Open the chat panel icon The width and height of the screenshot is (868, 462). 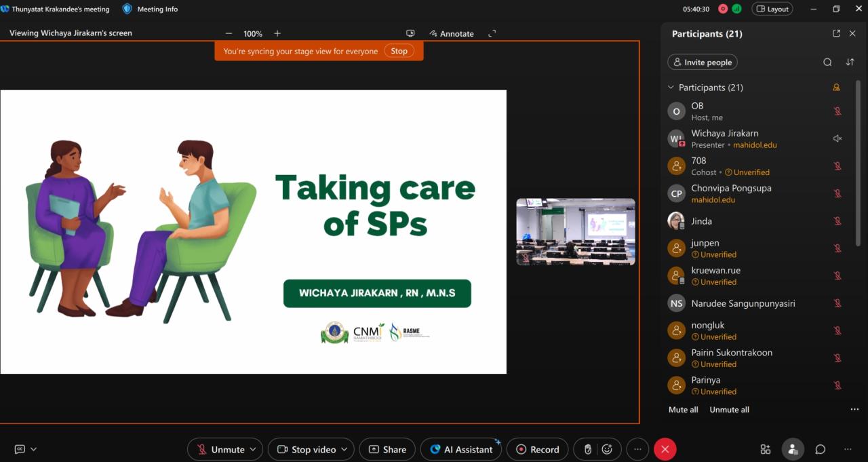[820, 449]
